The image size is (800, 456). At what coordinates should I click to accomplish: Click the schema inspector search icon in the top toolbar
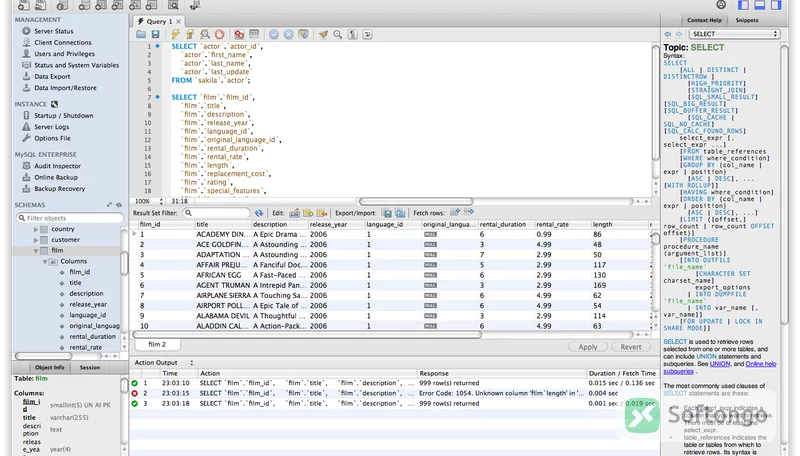coord(173,6)
